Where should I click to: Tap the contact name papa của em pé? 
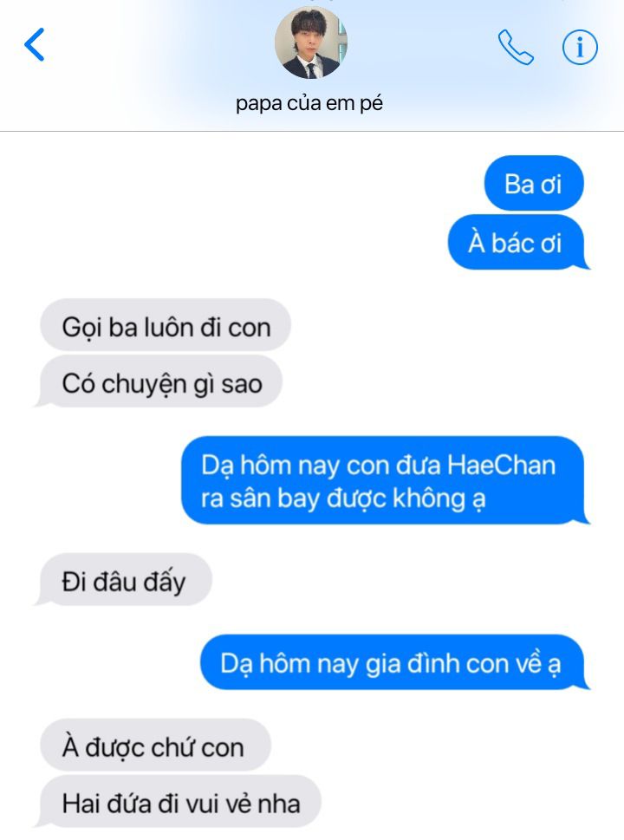pos(309,103)
